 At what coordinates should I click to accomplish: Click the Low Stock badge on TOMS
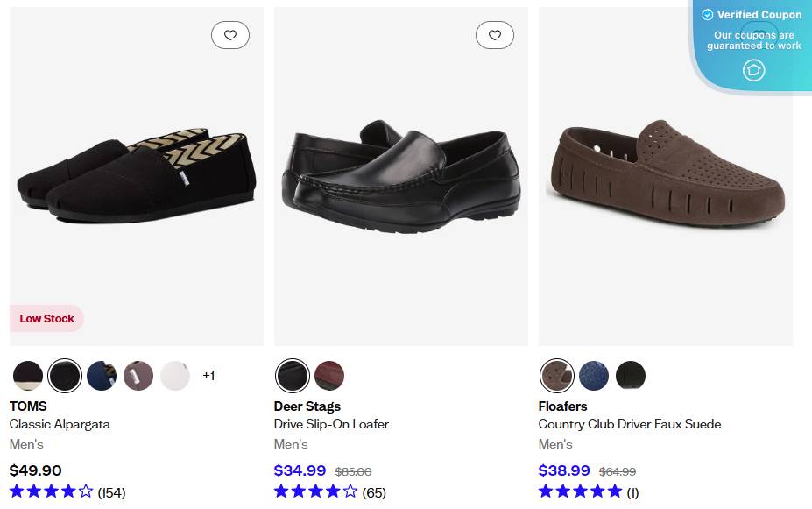pyautogui.click(x=46, y=318)
